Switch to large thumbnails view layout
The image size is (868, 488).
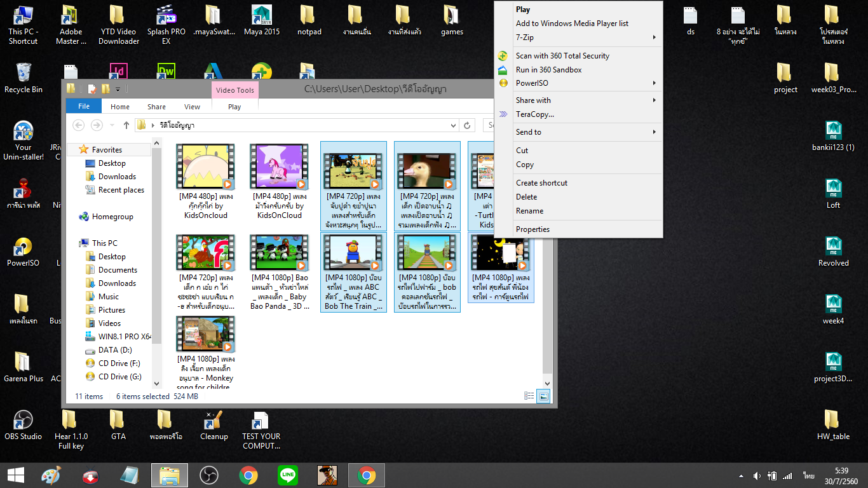coord(543,396)
